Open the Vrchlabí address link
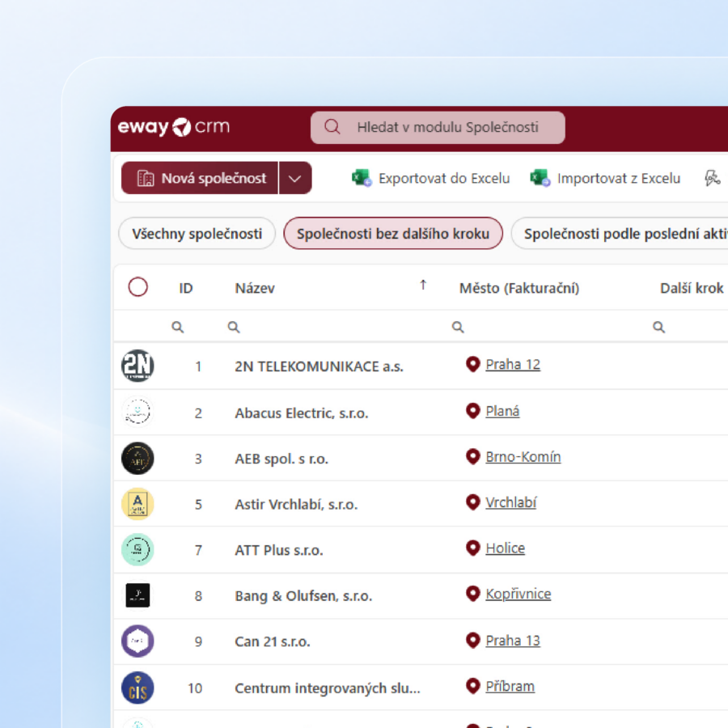728x728 pixels. (511, 502)
